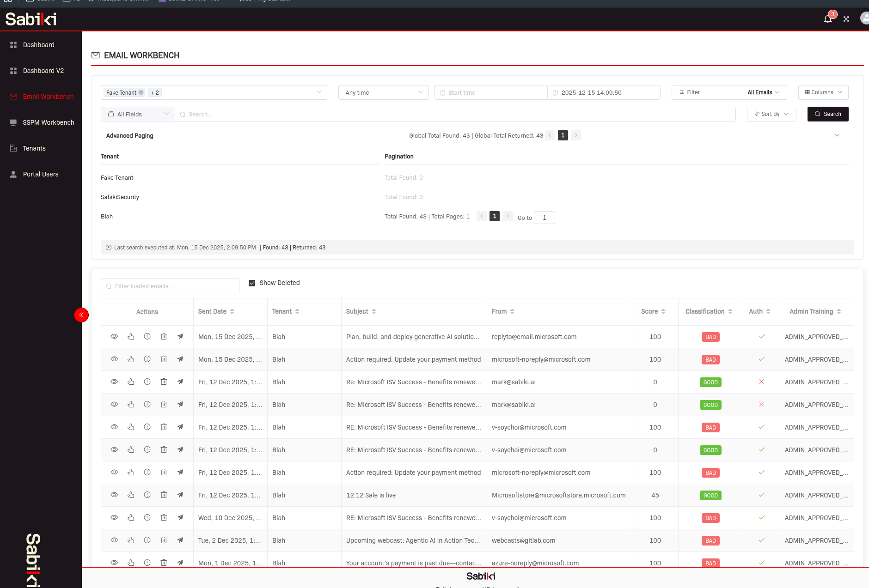Click the black Search button

tap(828, 114)
